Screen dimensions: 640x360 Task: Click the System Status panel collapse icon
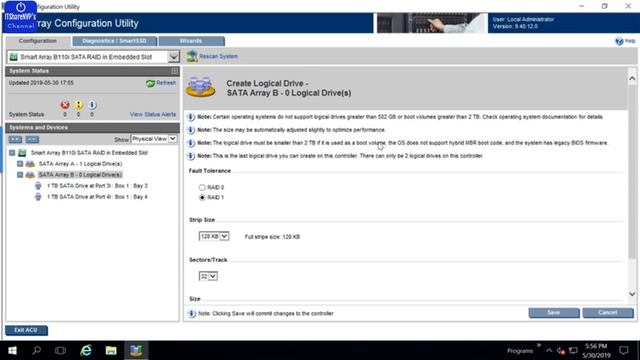click(175, 71)
